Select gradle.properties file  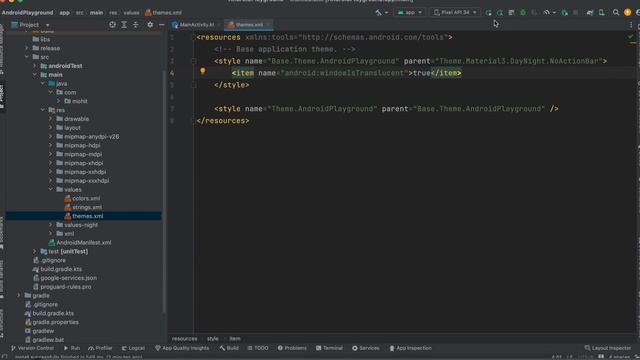51,322
